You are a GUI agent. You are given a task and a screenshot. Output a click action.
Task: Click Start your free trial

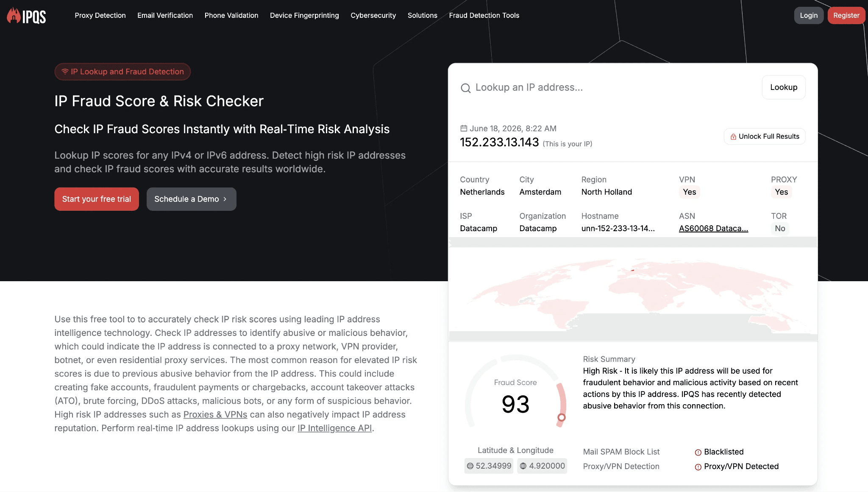[97, 199]
